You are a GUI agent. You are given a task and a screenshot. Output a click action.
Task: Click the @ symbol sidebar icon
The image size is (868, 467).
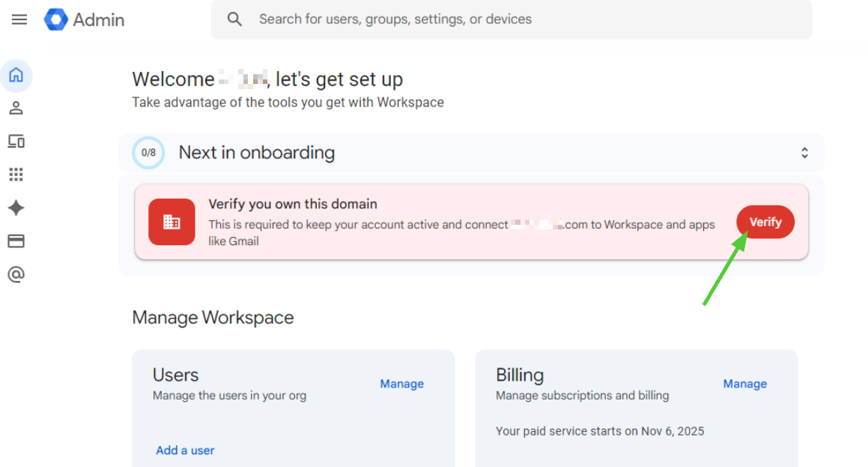point(16,274)
